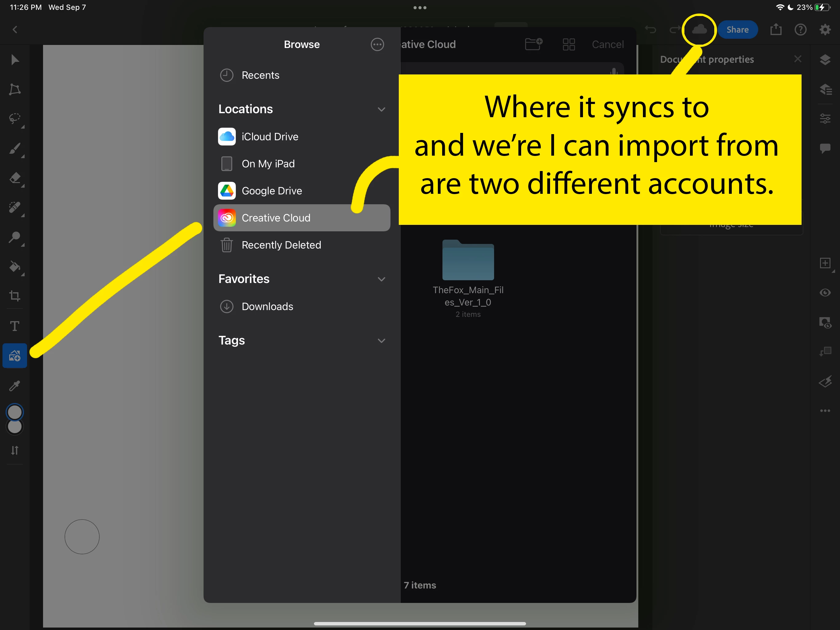Switch foreground and background colors
The image size is (840, 630).
click(x=15, y=450)
